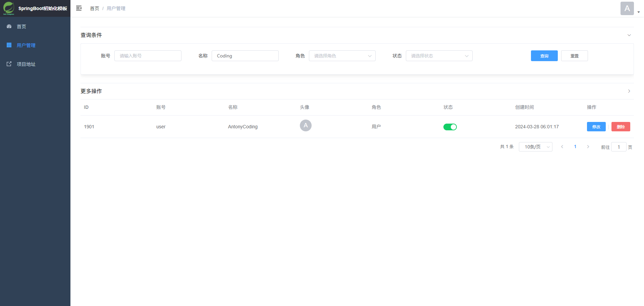Open the 状态 status selection dropdown

coord(439,56)
